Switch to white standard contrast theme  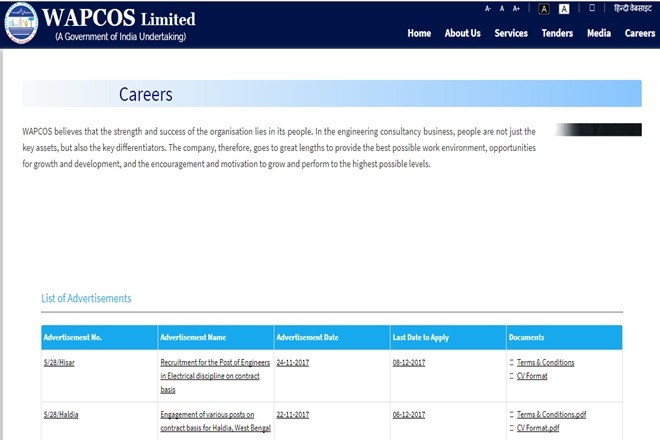point(564,9)
